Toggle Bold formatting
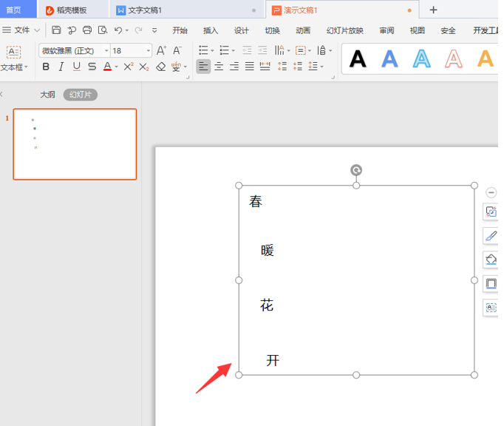 coord(46,67)
